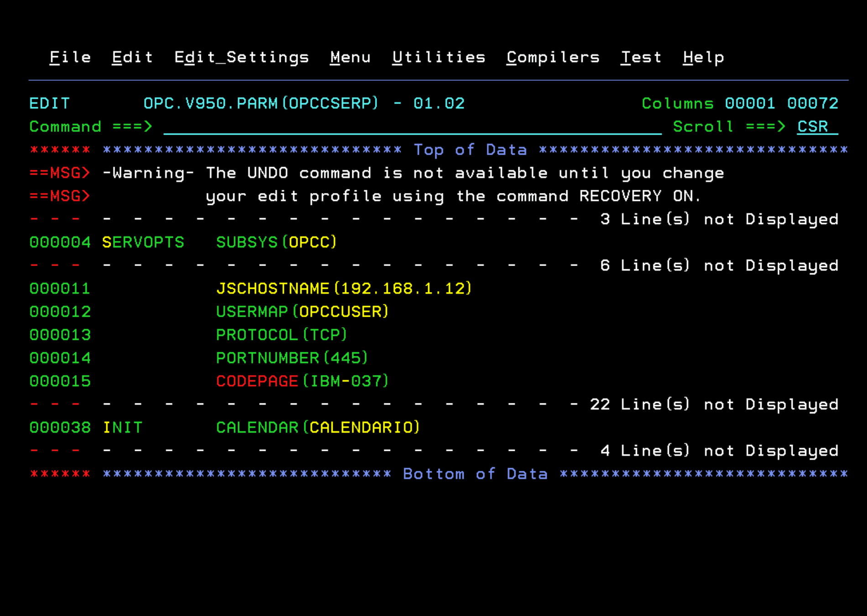The width and height of the screenshot is (867, 616).
Task: Select line number 000014
Action: click(x=60, y=358)
